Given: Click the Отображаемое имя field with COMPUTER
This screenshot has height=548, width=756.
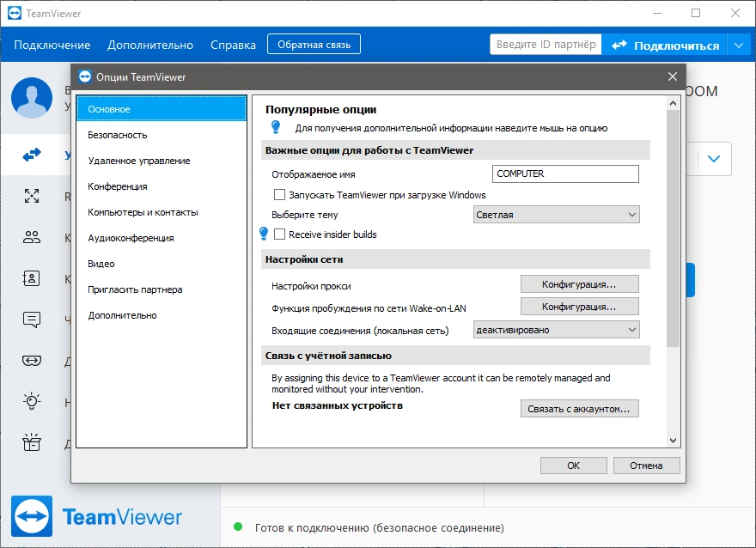Looking at the screenshot, I should click(x=565, y=174).
